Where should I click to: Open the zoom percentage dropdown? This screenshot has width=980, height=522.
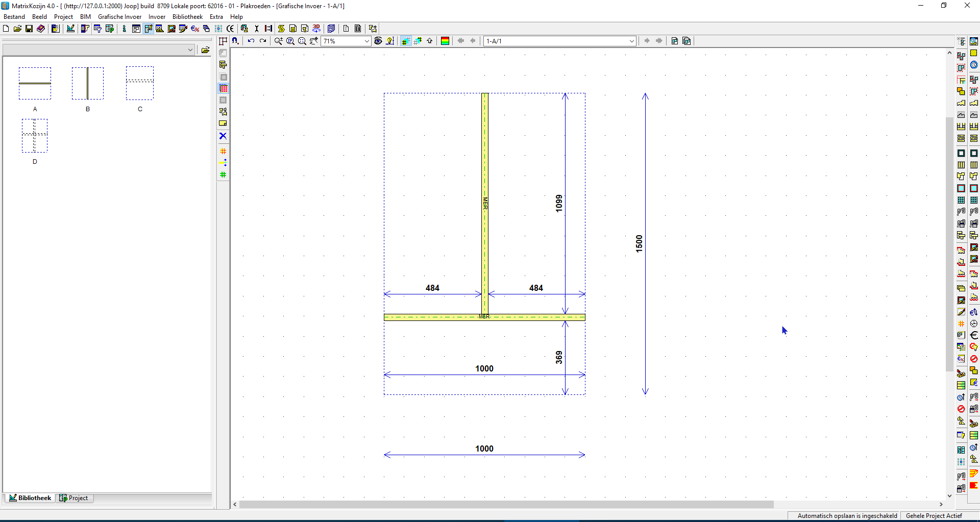pos(366,41)
